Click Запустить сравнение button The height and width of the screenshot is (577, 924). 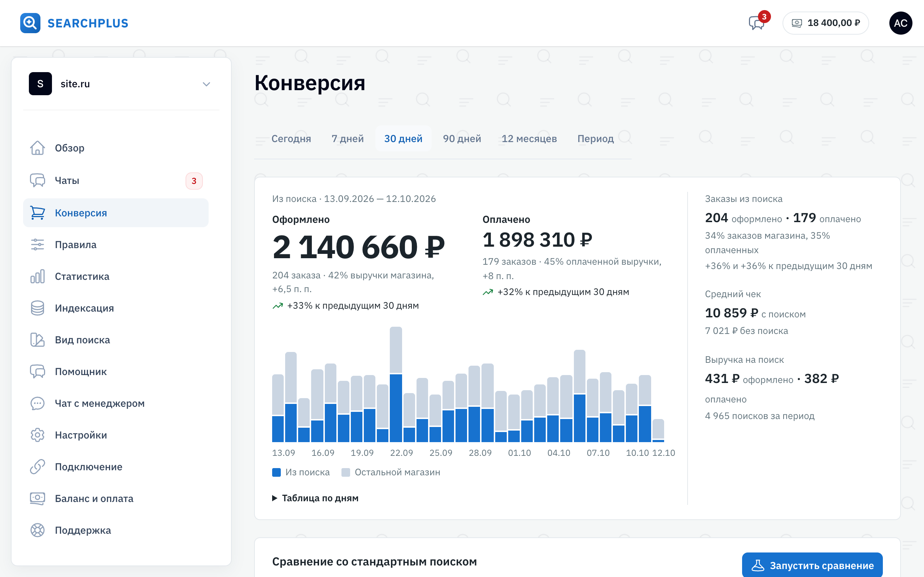812,565
